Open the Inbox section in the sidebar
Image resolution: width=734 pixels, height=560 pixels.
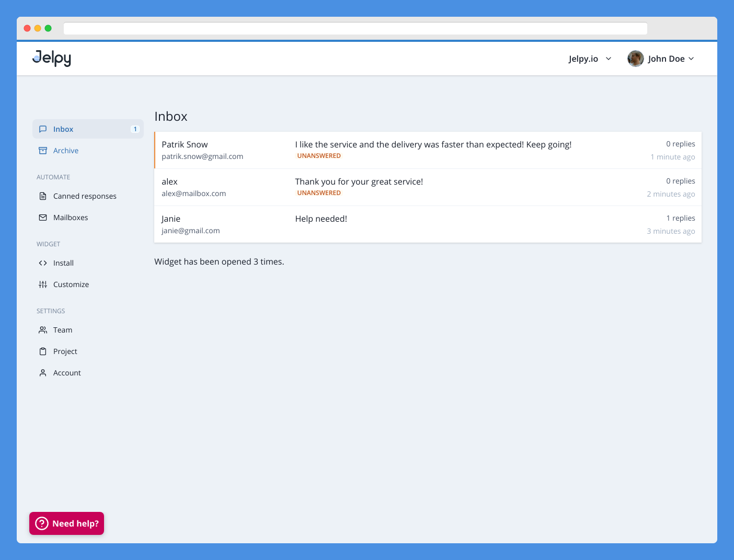pos(88,129)
